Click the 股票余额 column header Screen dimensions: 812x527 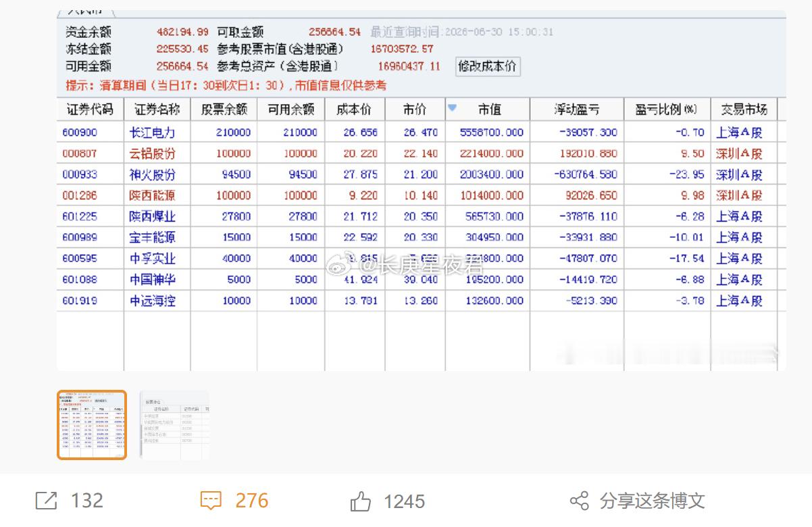(x=224, y=109)
